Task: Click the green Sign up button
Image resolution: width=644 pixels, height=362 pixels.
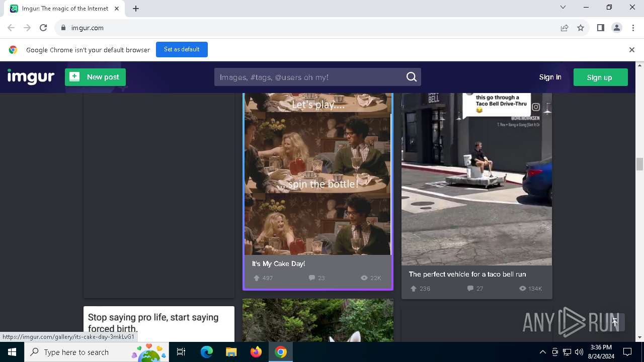Action: [600, 77]
